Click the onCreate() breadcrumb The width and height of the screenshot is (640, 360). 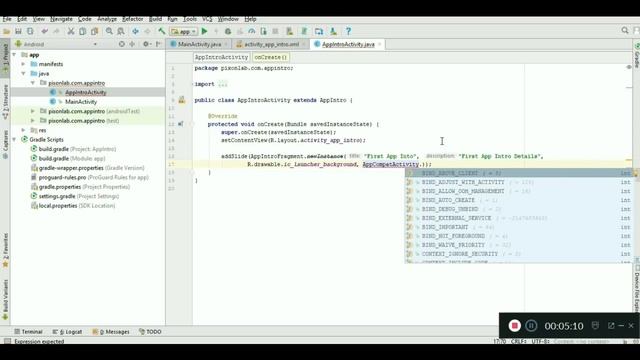271,57
